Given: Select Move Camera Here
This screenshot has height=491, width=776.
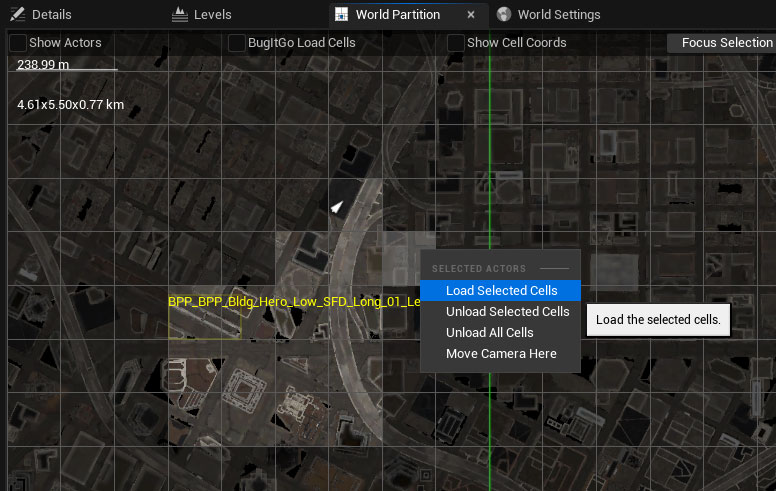Looking at the screenshot, I should (500, 353).
